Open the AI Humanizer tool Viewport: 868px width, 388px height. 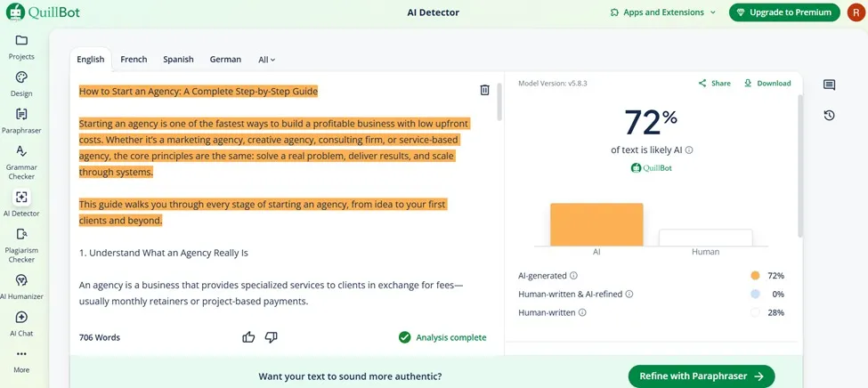click(21, 287)
